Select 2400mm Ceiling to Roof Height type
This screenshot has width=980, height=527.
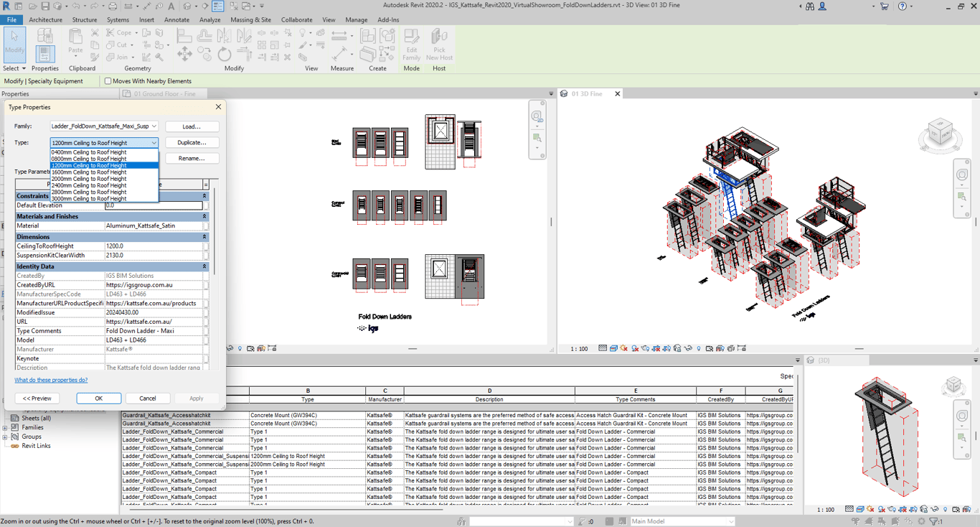tap(89, 185)
